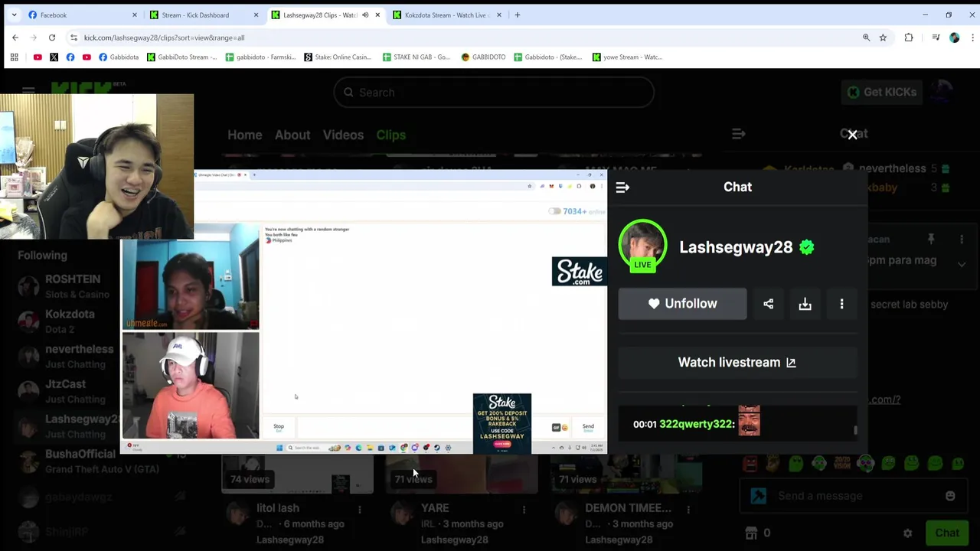The width and height of the screenshot is (980, 551).
Task: Click the green Chat send button
Action: click(x=946, y=533)
